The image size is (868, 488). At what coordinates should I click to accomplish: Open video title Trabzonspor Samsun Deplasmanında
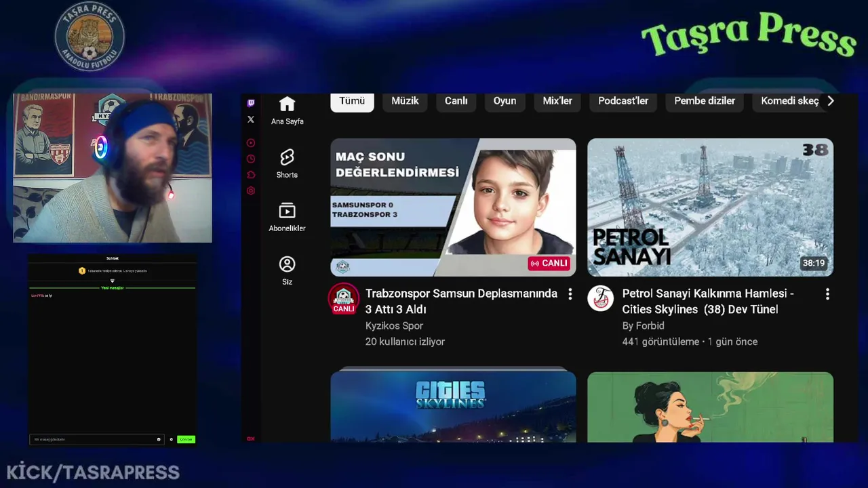(x=461, y=302)
